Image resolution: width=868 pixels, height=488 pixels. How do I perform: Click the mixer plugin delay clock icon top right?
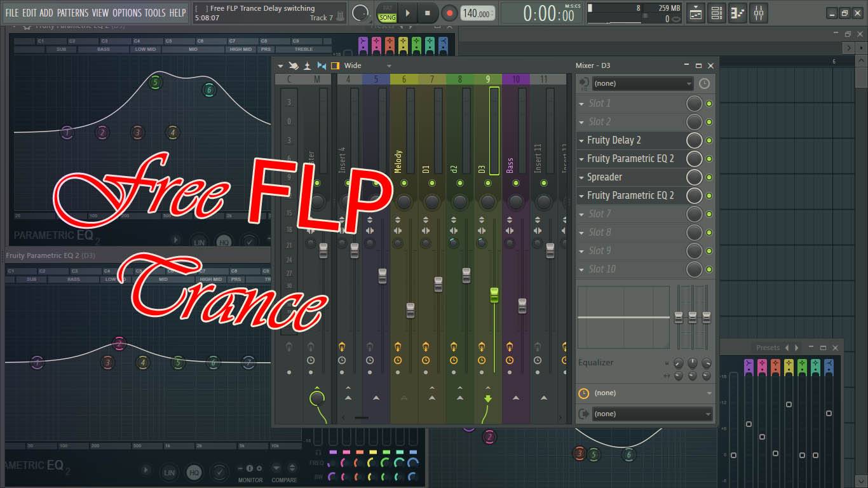[704, 83]
